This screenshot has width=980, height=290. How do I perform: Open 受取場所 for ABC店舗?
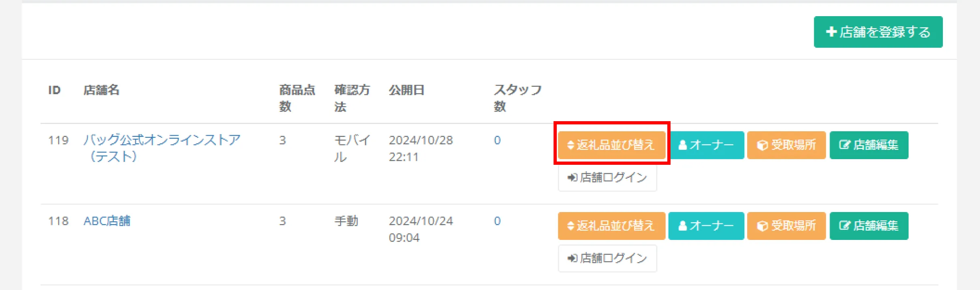(786, 226)
